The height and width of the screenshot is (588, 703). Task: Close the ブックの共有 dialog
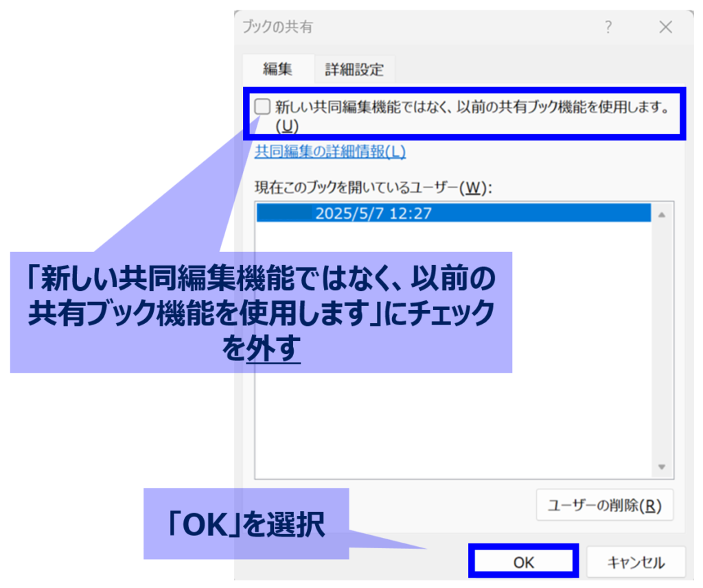tap(666, 27)
